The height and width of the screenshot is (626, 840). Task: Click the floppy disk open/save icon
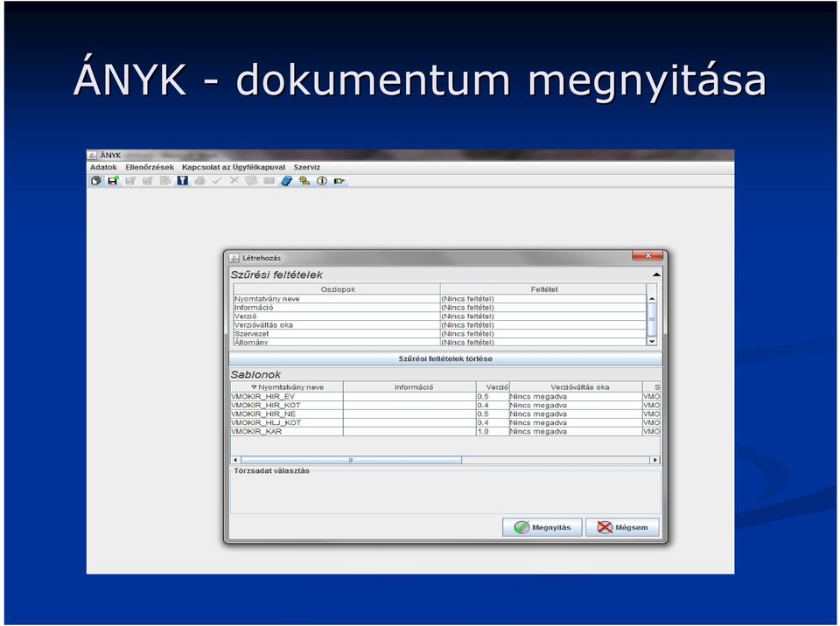pos(113,181)
